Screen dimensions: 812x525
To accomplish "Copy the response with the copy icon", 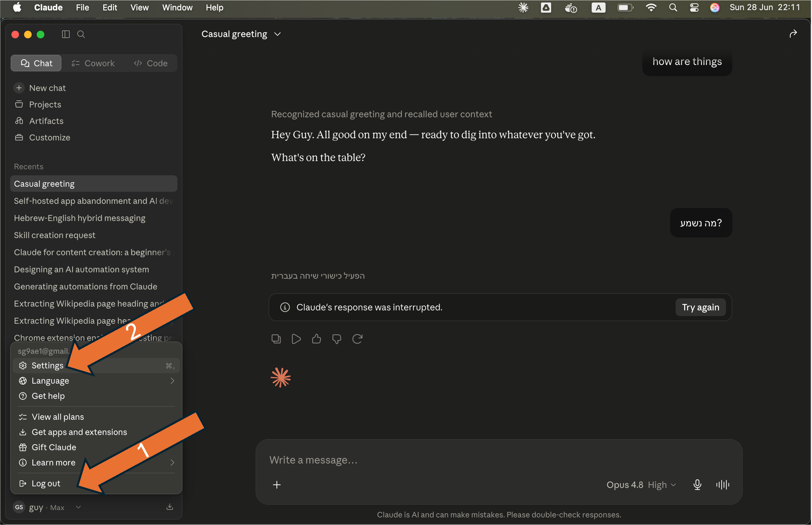I will [x=276, y=339].
